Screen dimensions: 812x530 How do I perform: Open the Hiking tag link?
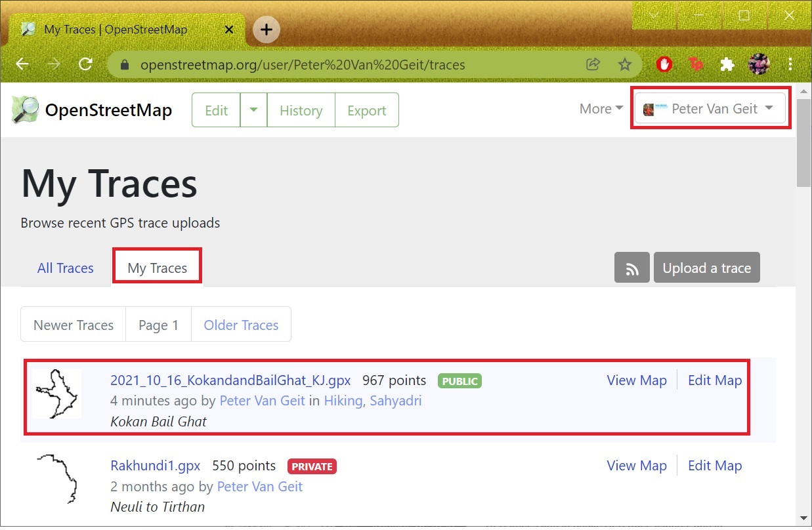(344, 401)
